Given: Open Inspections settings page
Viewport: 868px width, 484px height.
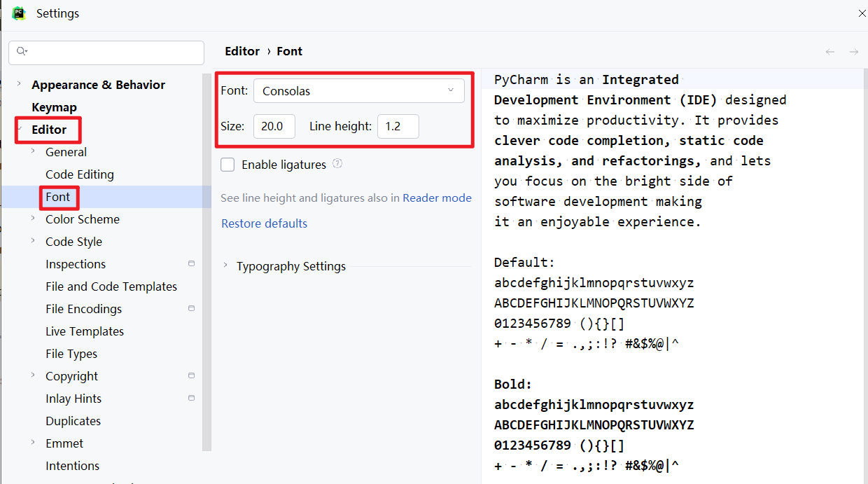Looking at the screenshot, I should click(76, 264).
